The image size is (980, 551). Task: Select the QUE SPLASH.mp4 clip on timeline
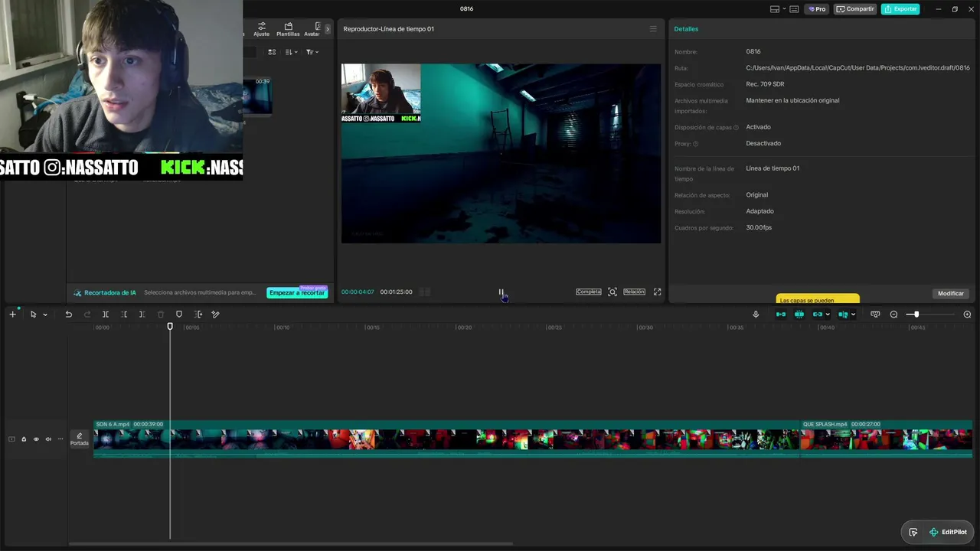pyautogui.click(x=886, y=439)
